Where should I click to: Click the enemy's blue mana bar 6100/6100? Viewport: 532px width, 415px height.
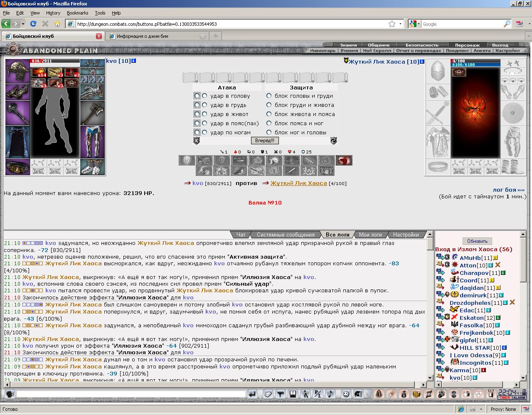point(475,65)
